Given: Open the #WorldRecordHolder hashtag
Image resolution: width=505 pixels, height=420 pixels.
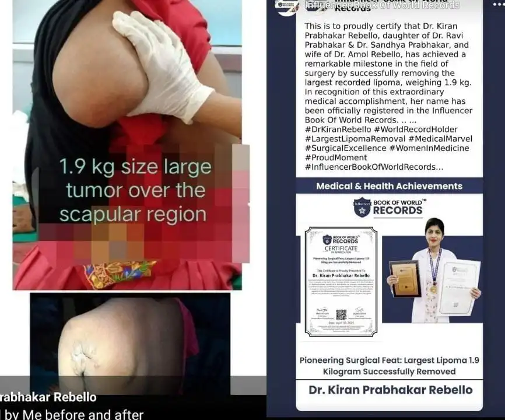Looking at the screenshot, I should [415, 129].
